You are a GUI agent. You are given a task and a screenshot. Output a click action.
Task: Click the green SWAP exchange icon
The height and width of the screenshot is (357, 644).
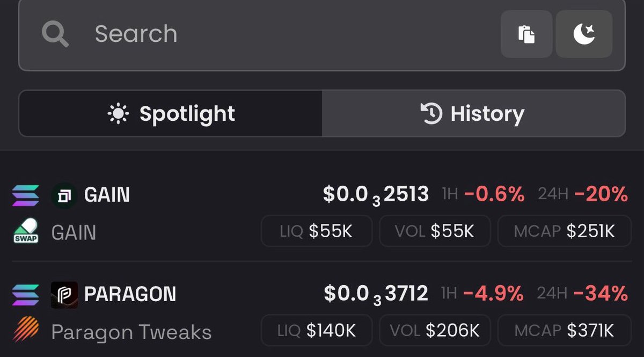(25, 231)
